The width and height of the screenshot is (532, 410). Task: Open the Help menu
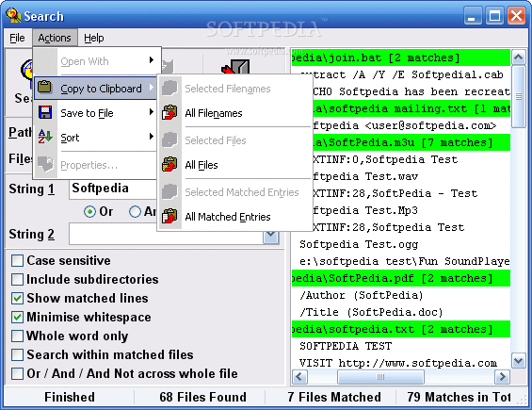(x=93, y=38)
